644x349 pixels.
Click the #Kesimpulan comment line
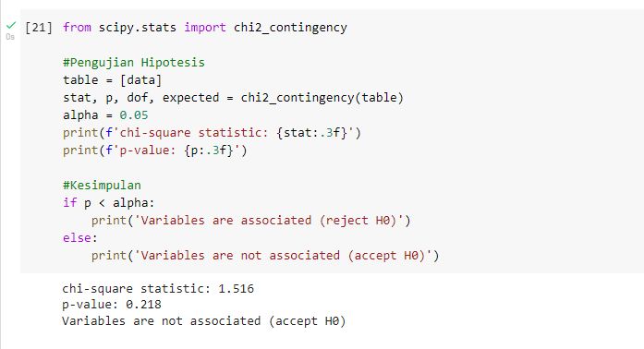(x=102, y=186)
